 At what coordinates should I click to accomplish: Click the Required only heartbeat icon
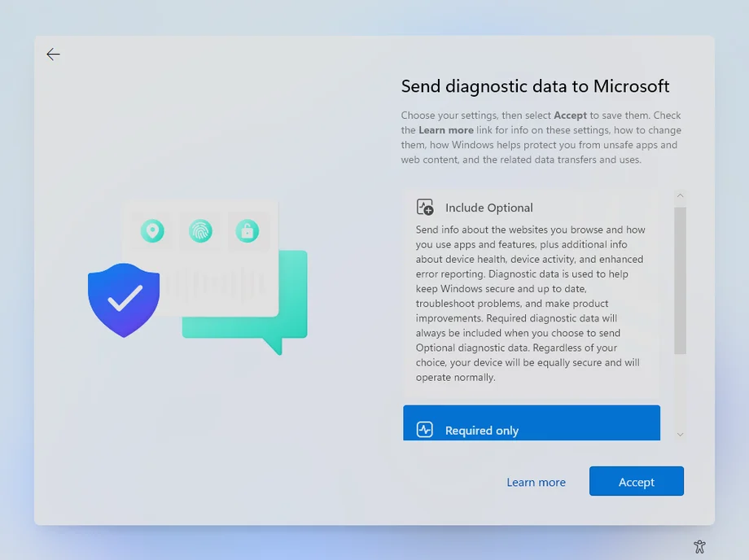click(x=425, y=430)
